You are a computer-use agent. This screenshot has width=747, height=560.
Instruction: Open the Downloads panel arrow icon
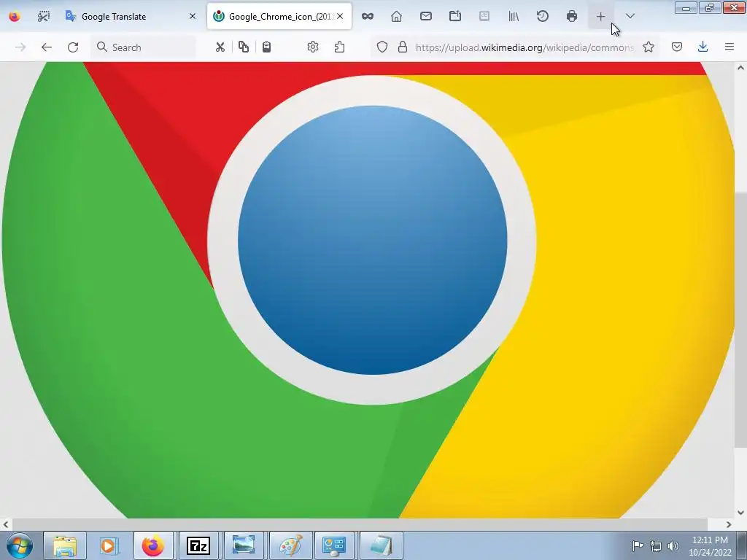click(x=703, y=47)
